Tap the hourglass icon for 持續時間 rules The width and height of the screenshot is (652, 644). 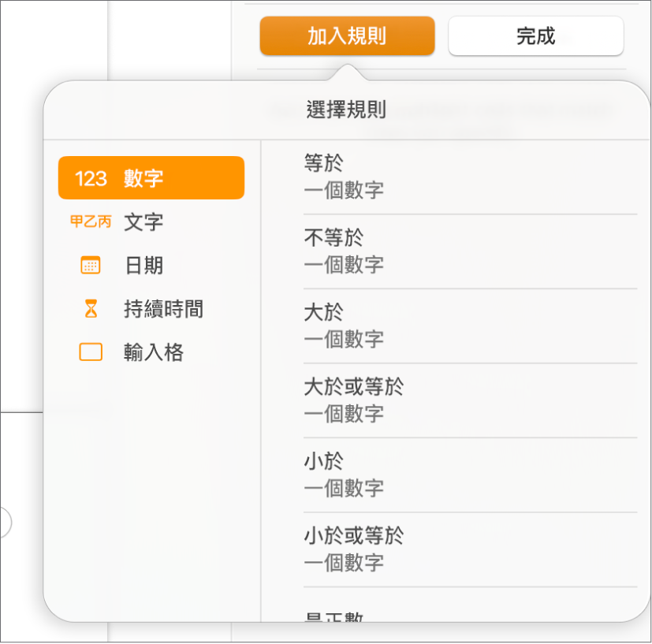[x=90, y=308]
